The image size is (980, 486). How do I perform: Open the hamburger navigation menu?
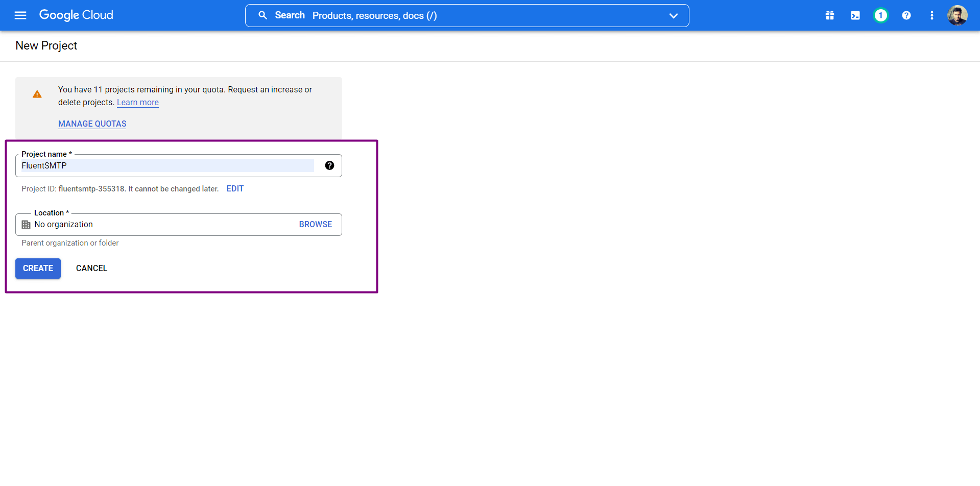click(20, 15)
